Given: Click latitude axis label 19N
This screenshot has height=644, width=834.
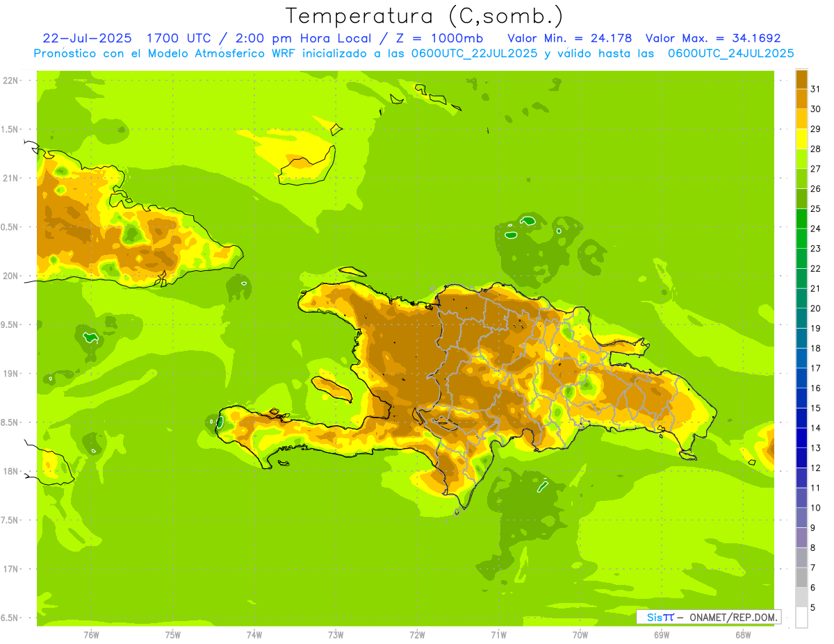Looking at the screenshot, I should (11, 374).
